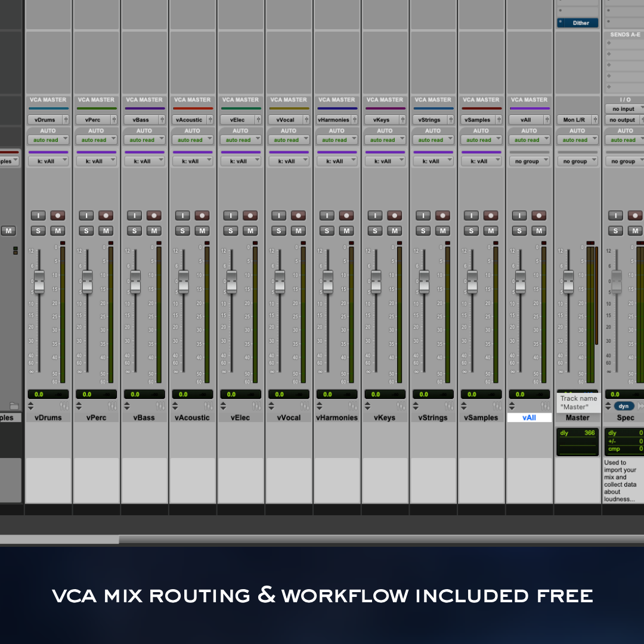
Task: Mute the vPerc track
Action: 106,231
